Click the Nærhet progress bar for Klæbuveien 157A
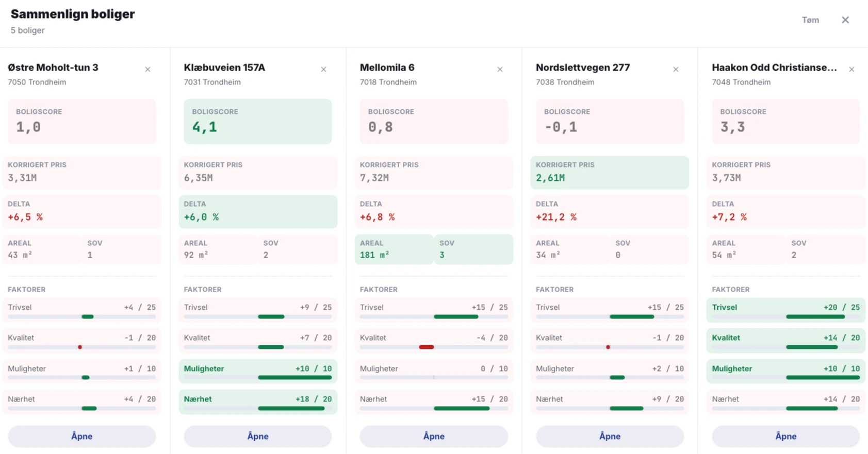The height and width of the screenshot is (454, 868). point(258,409)
